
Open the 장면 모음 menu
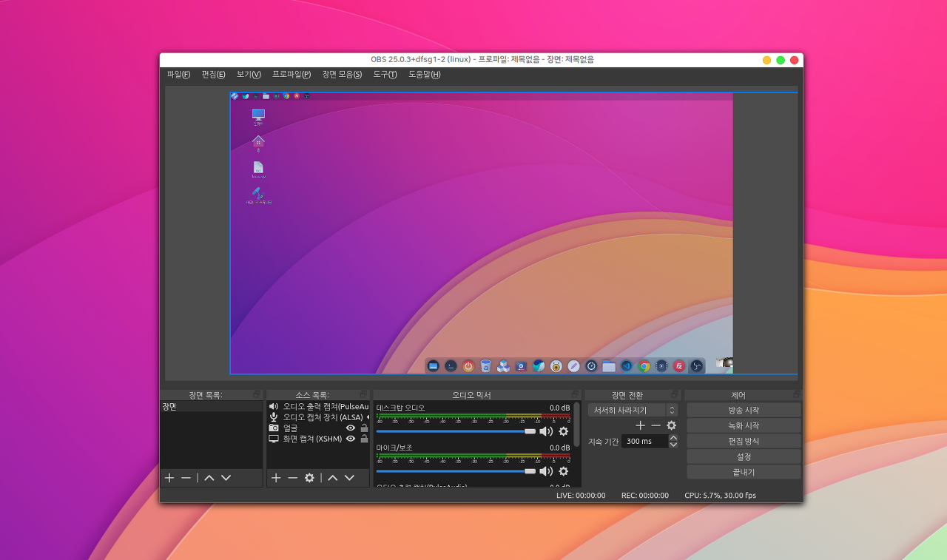pyautogui.click(x=342, y=75)
